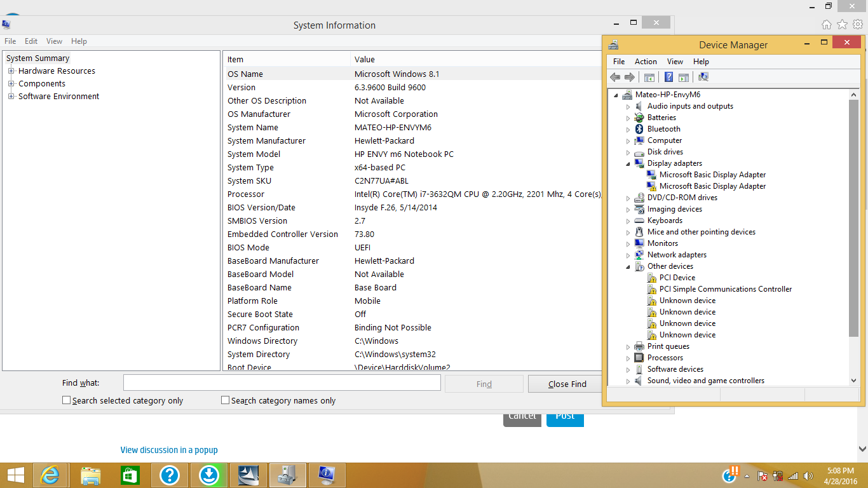The image size is (868, 488).
Task: Click the Batteries category icon
Action: (639, 118)
